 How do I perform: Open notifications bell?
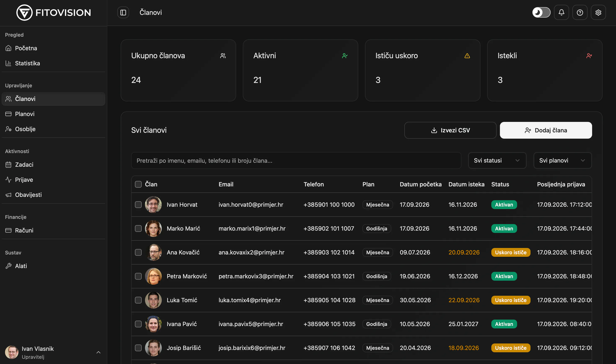pyautogui.click(x=561, y=13)
